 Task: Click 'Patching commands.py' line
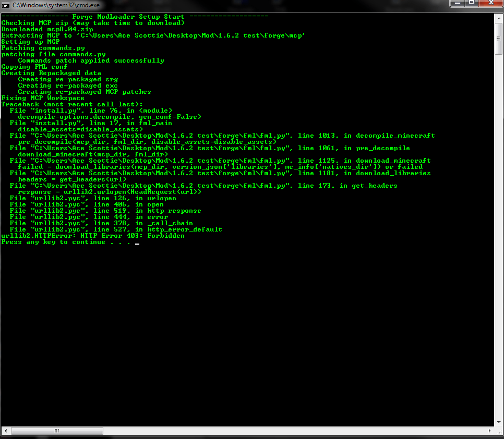point(43,48)
